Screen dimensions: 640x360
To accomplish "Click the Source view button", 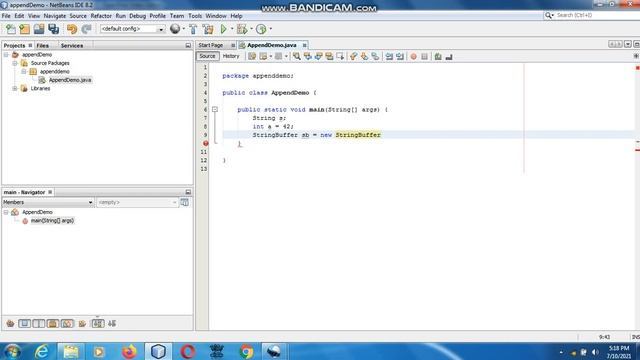I will pyautogui.click(x=207, y=56).
